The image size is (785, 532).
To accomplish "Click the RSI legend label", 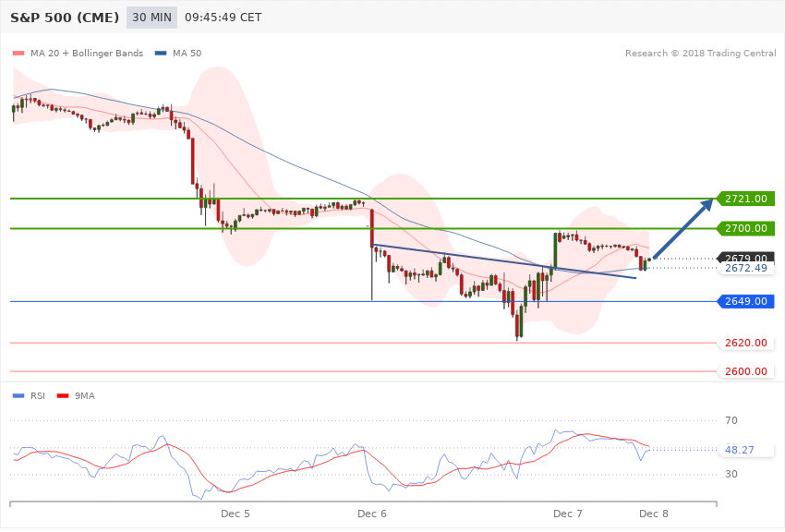I will pos(38,396).
